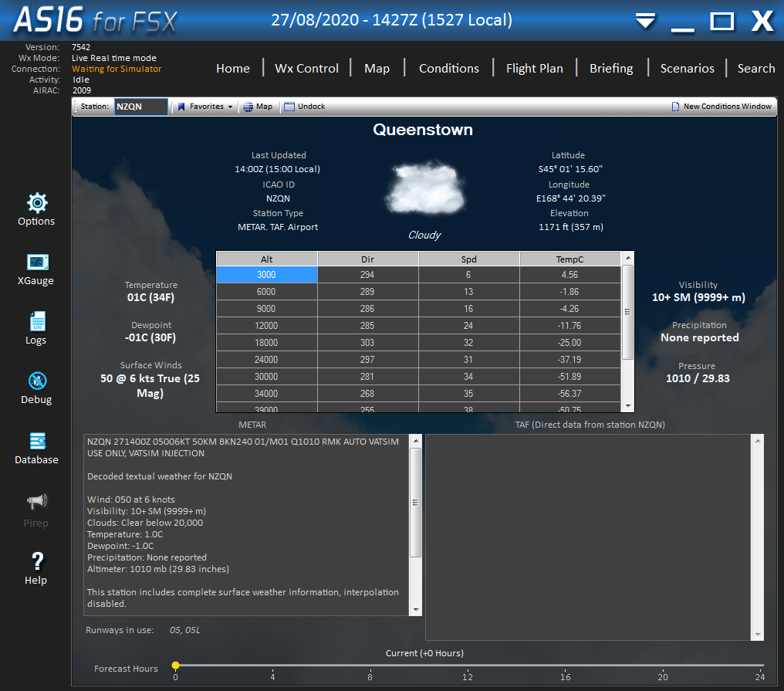This screenshot has height=691, width=784.
Task: Open the Search menu
Action: point(756,69)
